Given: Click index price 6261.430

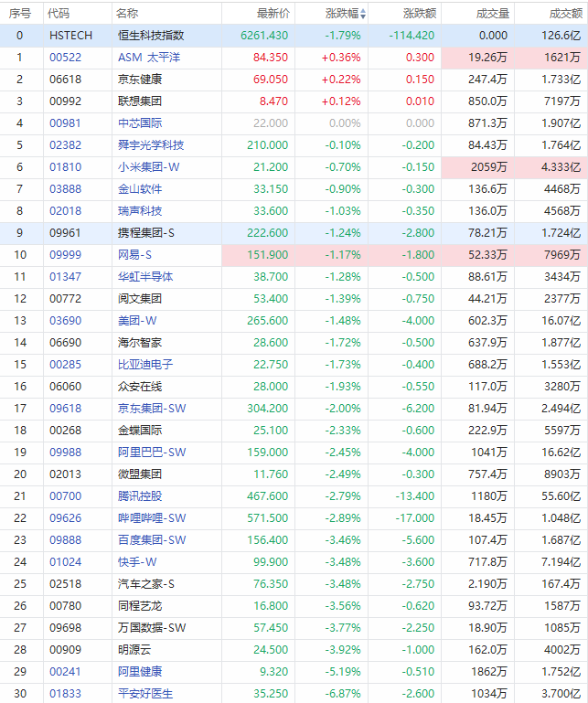Looking at the screenshot, I should pyautogui.click(x=264, y=36).
